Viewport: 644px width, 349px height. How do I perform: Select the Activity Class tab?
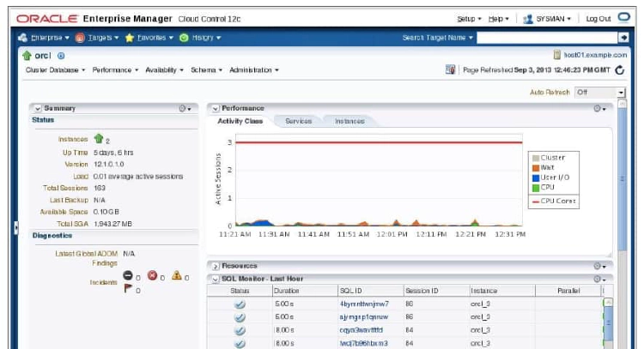pyautogui.click(x=240, y=121)
